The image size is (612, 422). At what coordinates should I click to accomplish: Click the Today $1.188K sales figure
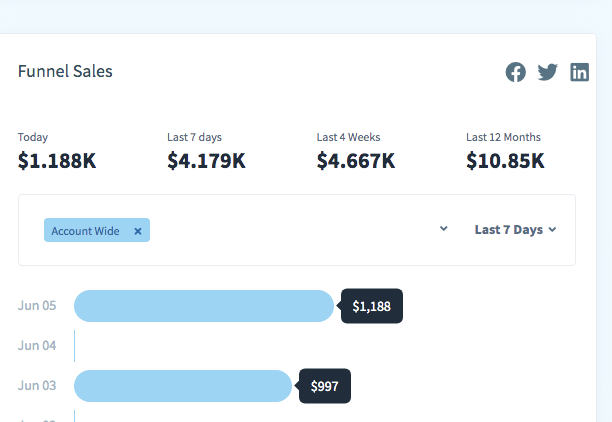click(57, 160)
